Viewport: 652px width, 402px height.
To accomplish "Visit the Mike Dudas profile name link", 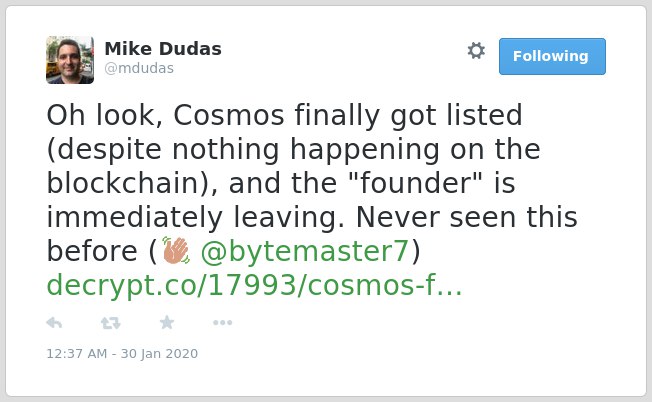I will point(163,49).
